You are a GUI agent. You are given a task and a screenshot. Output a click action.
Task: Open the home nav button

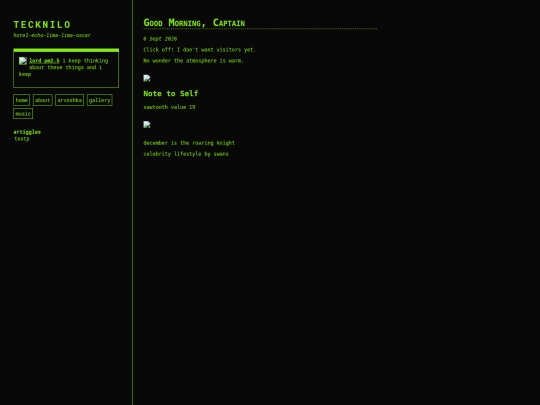coord(21,100)
